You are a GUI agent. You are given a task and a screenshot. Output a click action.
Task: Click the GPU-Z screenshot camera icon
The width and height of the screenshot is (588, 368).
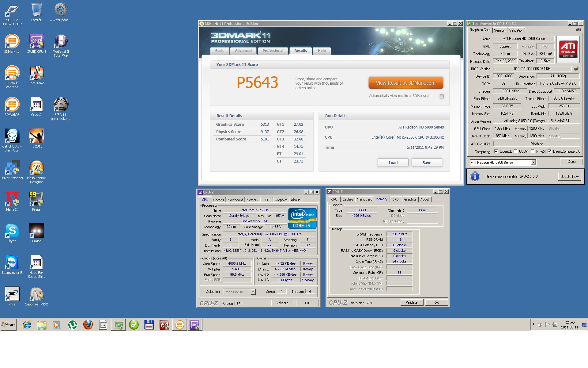coord(579,30)
